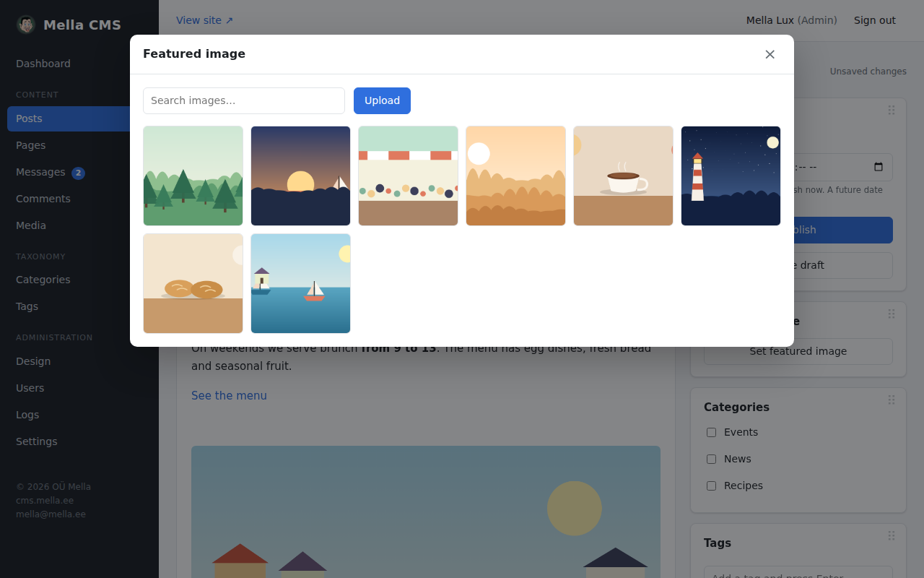Open Categories in the sidebar
This screenshot has width=924, height=578.
tap(79, 280)
